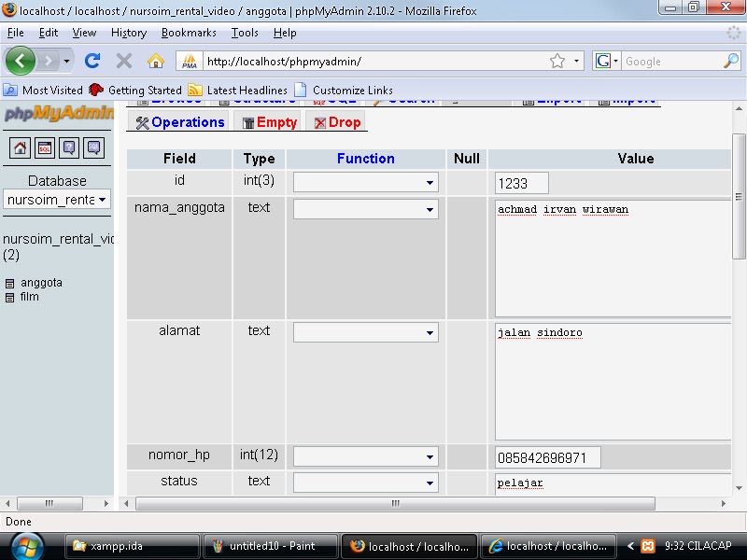This screenshot has width=747, height=560.
Task: Click the vertical scrollbar thumb of the page
Action: tap(739, 197)
